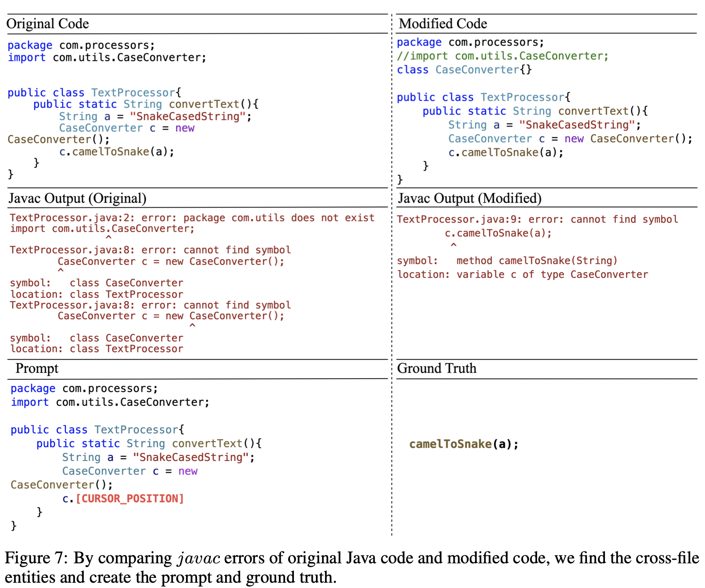Click the "class CaseConverter{}" line in Modified Code
Screen dimensions: 705x588
click(464, 70)
